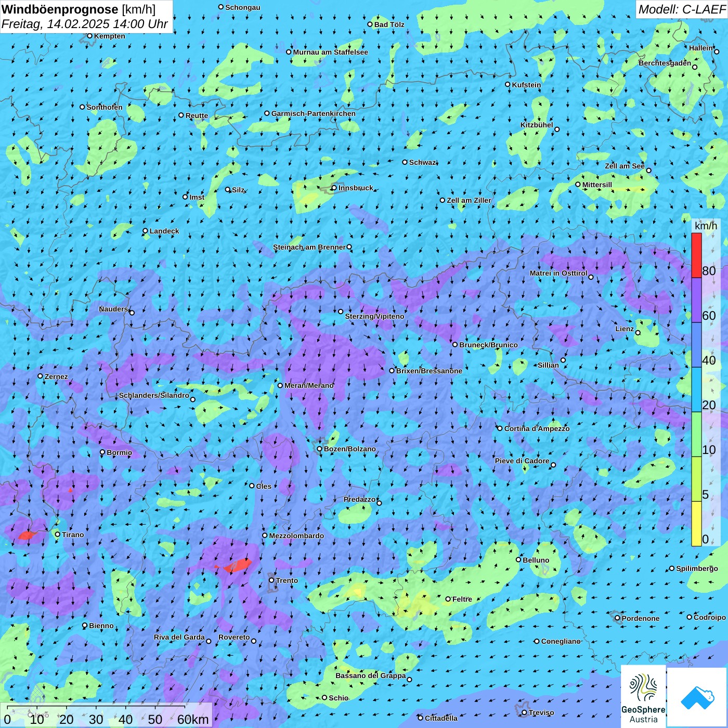
Task: Click the blue cloud arrow logo
Action: click(697, 698)
